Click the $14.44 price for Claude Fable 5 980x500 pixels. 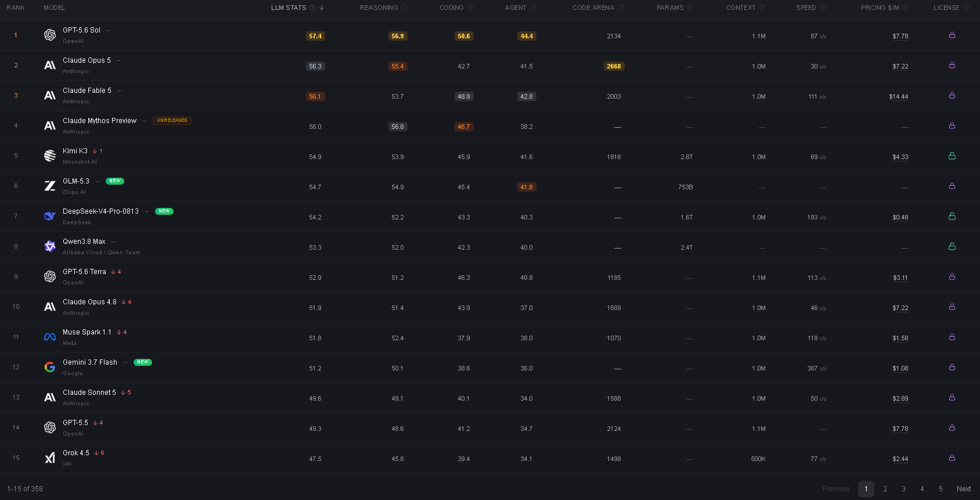coord(898,97)
